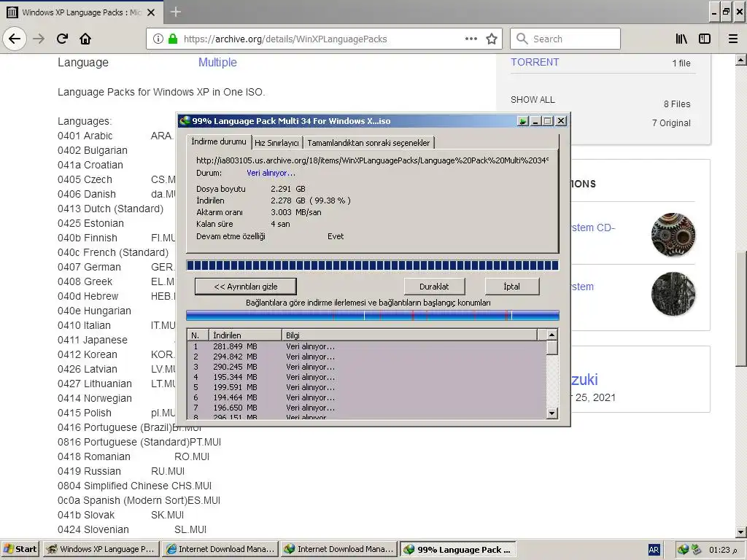Open the Windows Start menu

[x=20, y=549]
